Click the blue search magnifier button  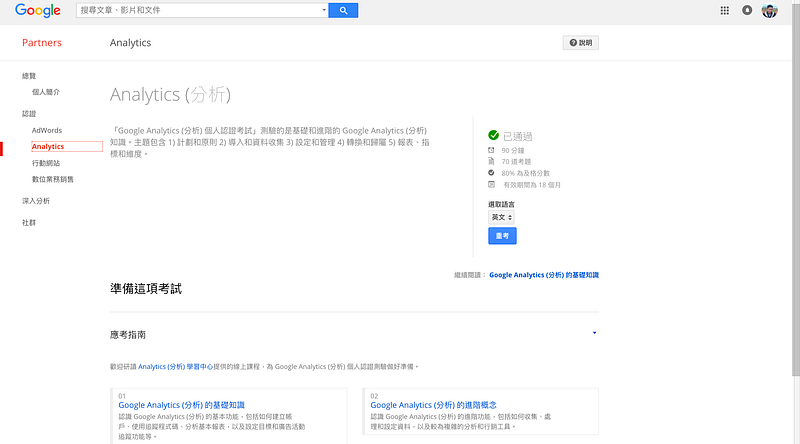tap(343, 10)
